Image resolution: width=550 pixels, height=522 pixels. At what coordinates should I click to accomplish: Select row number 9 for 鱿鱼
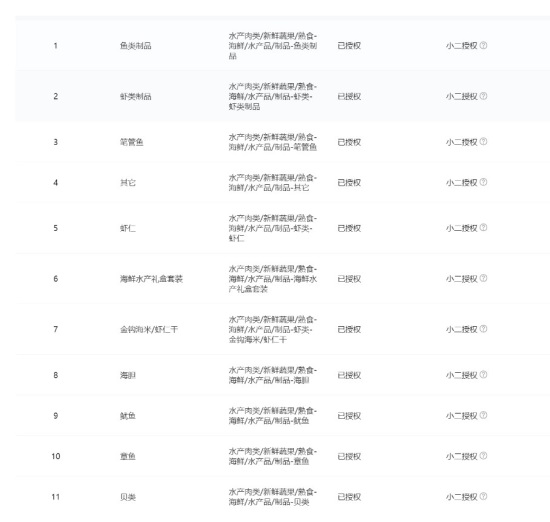click(55, 416)
